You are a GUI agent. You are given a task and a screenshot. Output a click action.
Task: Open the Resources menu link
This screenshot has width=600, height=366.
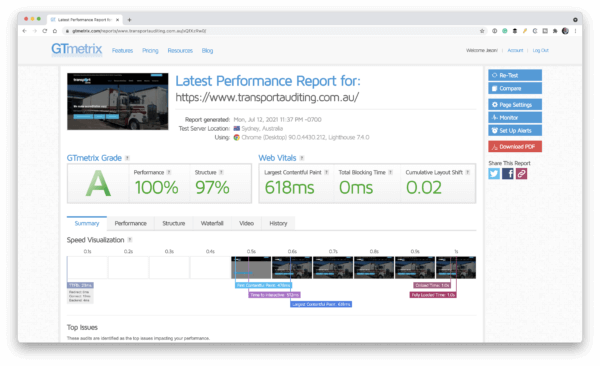click(x=180, y=51)
